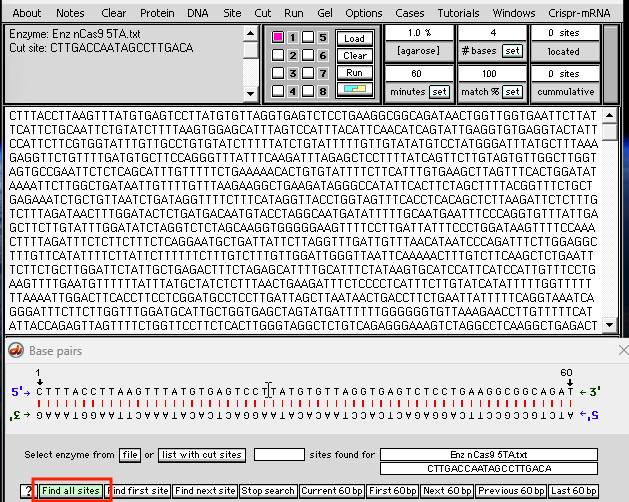The width and height of the screenshot is (629, 502).
Task: Click the Current 60 bp button
Action: pos(332,491)
